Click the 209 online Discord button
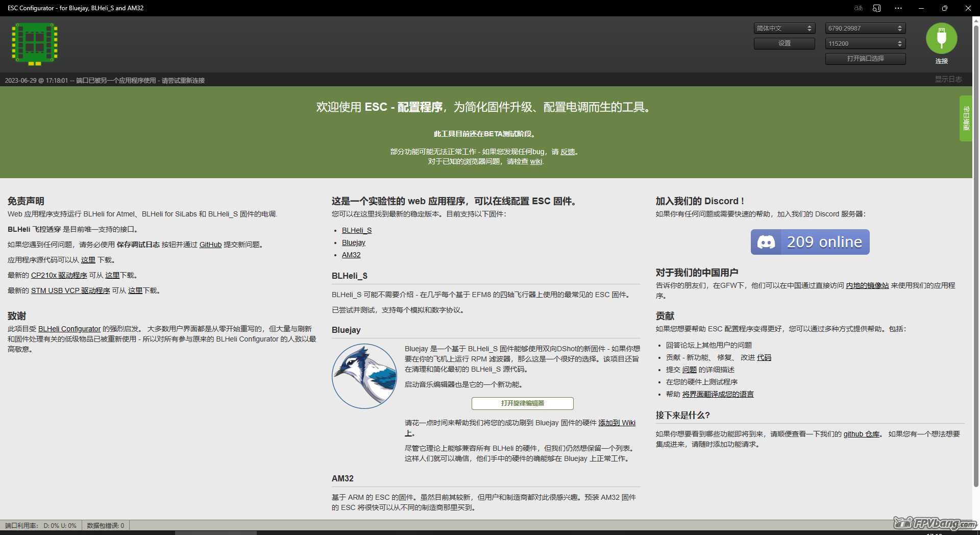The width and height of the screenshot is (980, 535). [x=810, y=242]
